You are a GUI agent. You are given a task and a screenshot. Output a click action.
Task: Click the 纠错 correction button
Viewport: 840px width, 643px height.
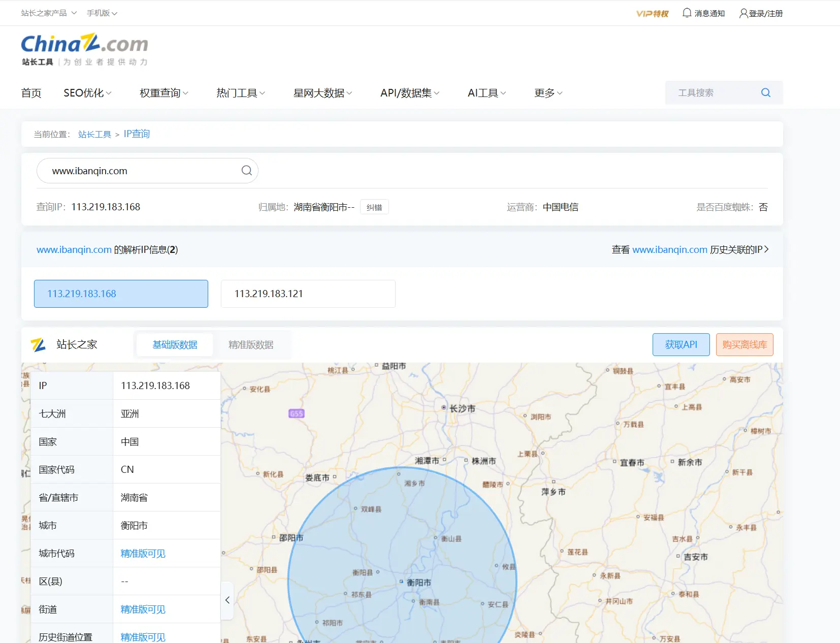click(x=374, y=207)
